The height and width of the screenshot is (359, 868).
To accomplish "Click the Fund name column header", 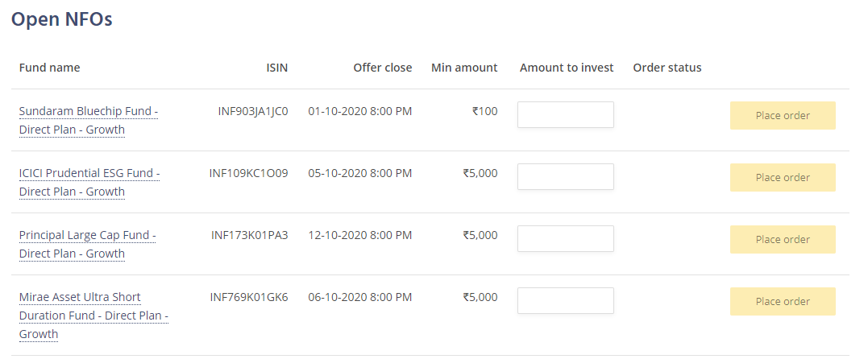I will click(x=49, y=68).
